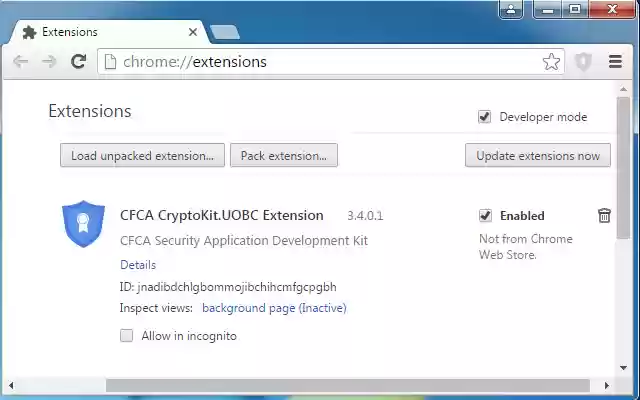Click Update extensions now button
640x400 pixels.
538,155
